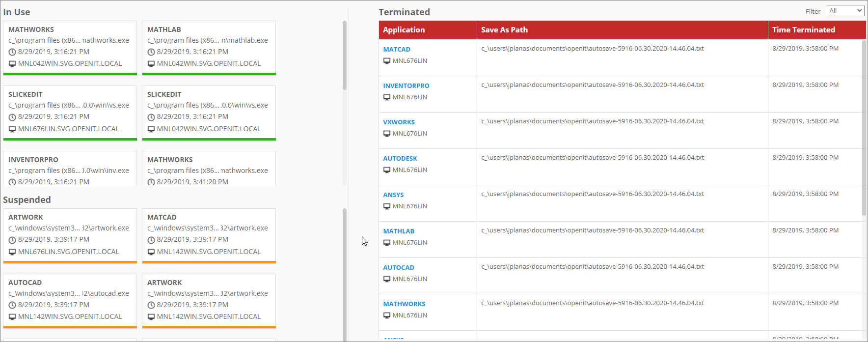The width and height of the screenshot is (868, 342).
Task: Click MNL676LIN.SVG.OPENIT.LOCAL on the ARTWORK card
Action: pyautogui.click(x=69, y=252)
